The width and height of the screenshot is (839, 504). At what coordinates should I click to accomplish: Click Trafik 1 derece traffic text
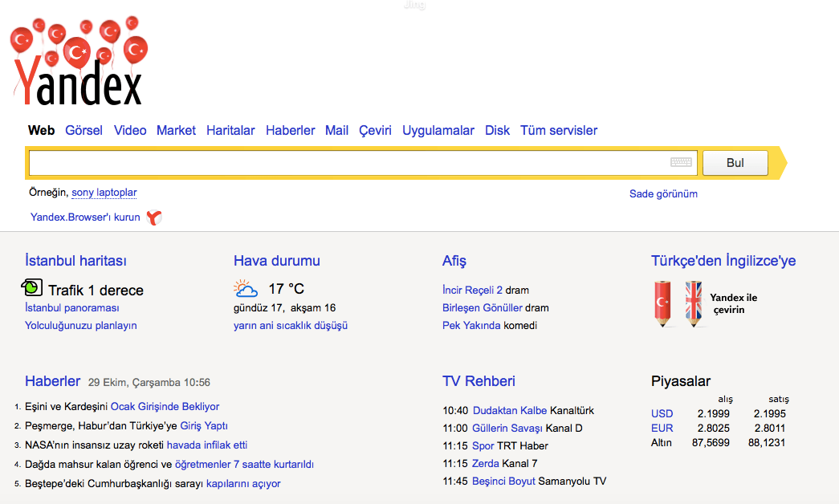point(96,290)
